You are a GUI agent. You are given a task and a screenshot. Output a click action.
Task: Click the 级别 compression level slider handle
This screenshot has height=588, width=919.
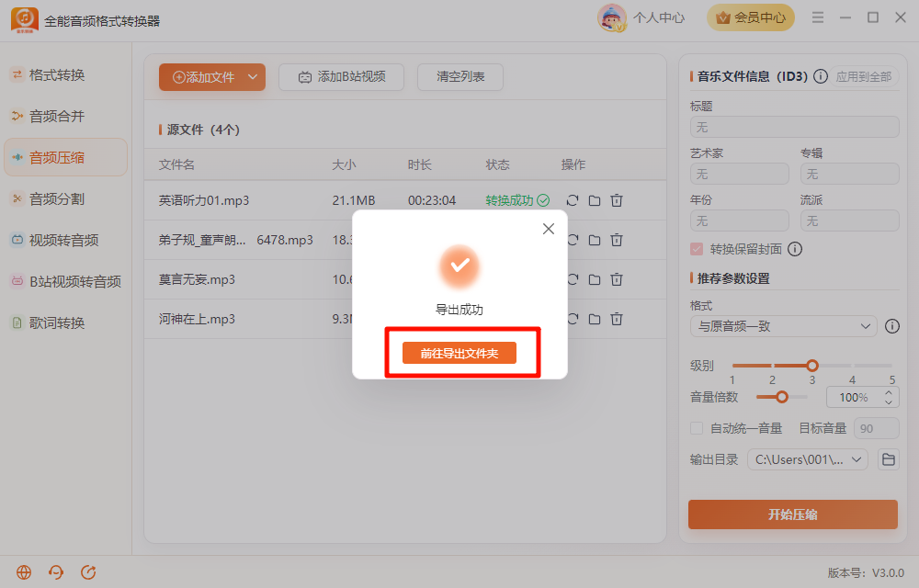[811, 366]
